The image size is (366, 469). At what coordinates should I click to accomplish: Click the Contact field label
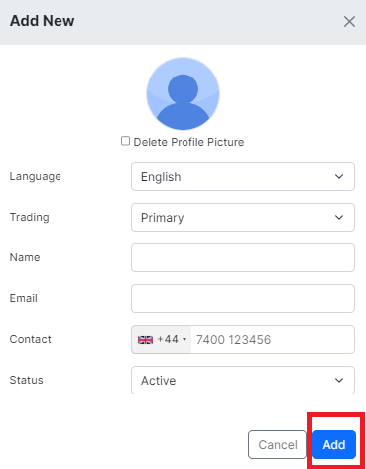pos(31,339)
